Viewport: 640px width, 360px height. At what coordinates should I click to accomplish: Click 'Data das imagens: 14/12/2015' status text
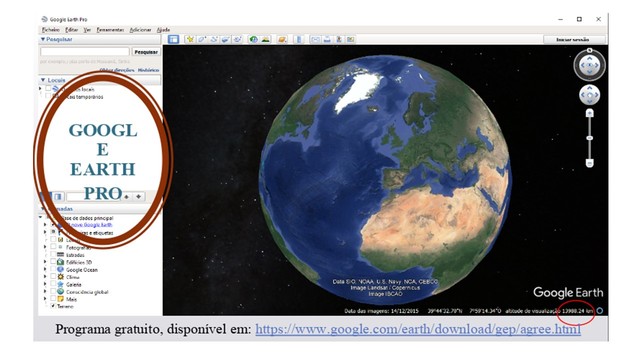(x=381, y=311)
